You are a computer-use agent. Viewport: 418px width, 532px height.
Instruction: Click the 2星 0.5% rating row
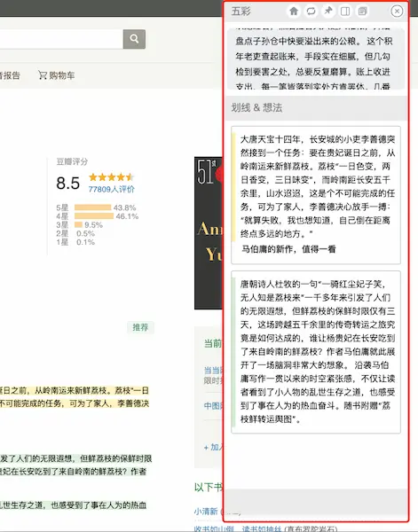(75, 233)
